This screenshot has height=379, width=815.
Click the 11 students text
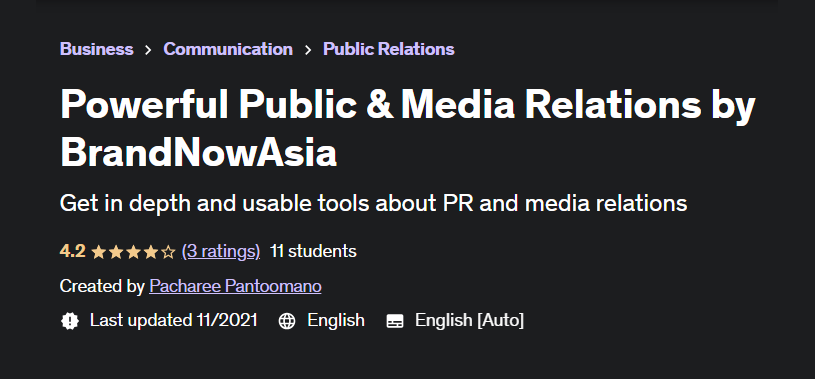(313, 251)
